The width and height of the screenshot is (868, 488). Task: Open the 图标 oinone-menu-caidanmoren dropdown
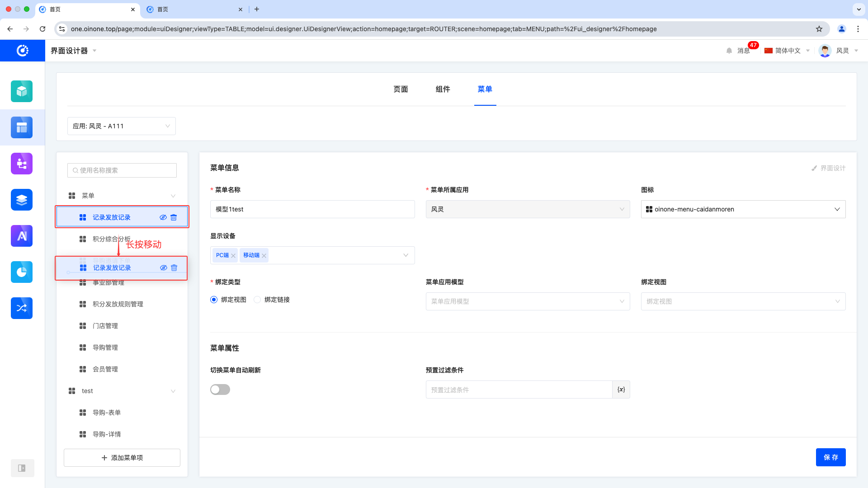point(743,209)
